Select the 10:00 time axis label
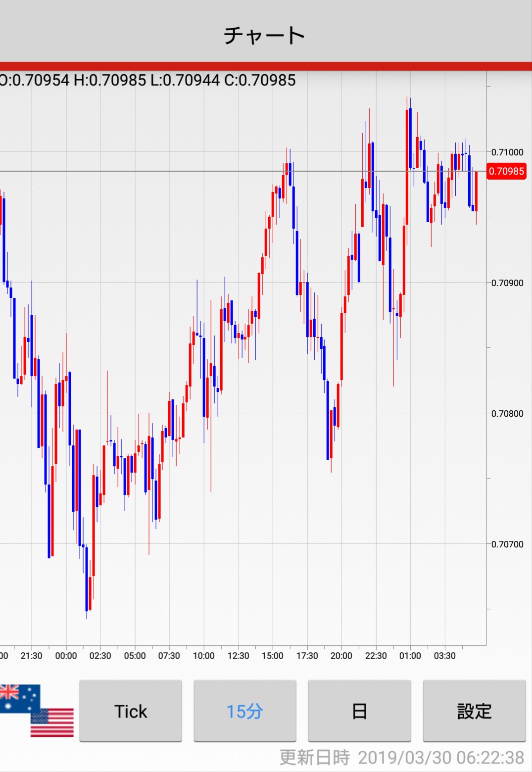 (x=203, y=656)
